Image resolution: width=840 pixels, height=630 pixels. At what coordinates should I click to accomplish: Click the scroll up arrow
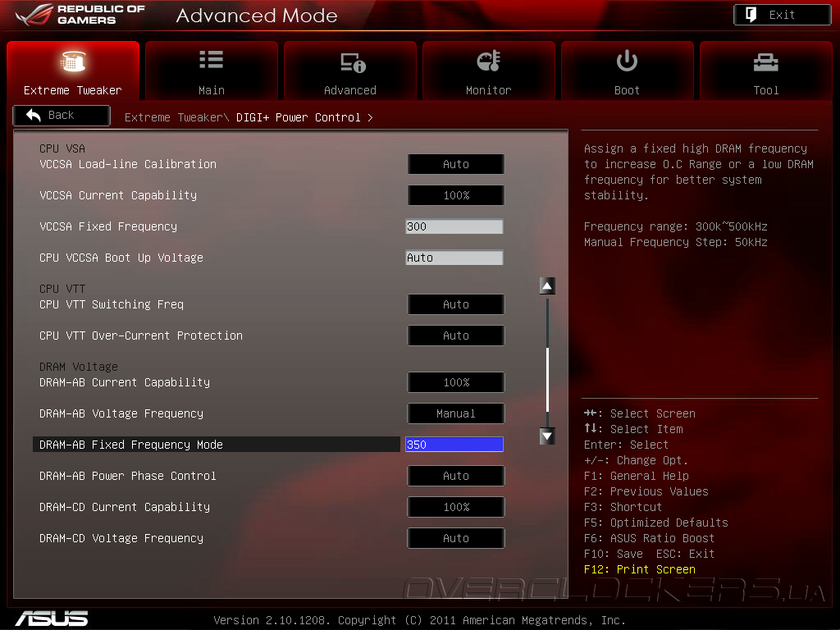pyautogui.click(x=547, y=286)
